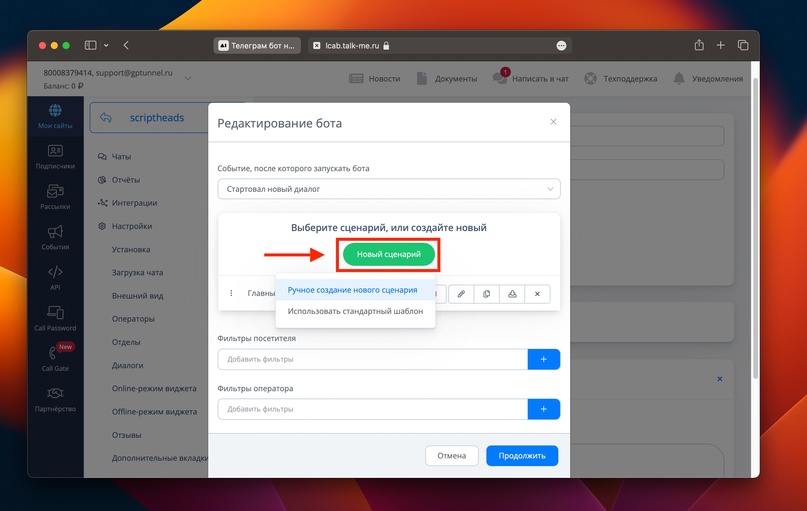
Task: Open Новости in the top bar
Action: coord(375,78)
